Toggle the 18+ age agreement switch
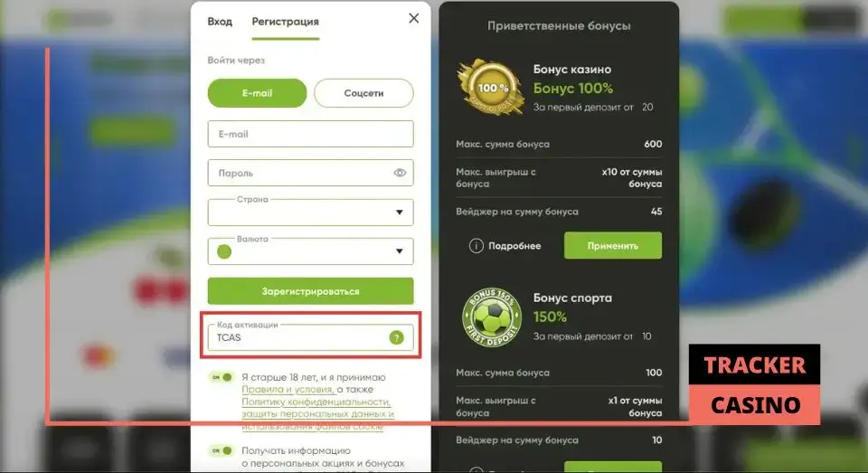Image resolution: width=868 pixels, height=473 pixels. 222,377
